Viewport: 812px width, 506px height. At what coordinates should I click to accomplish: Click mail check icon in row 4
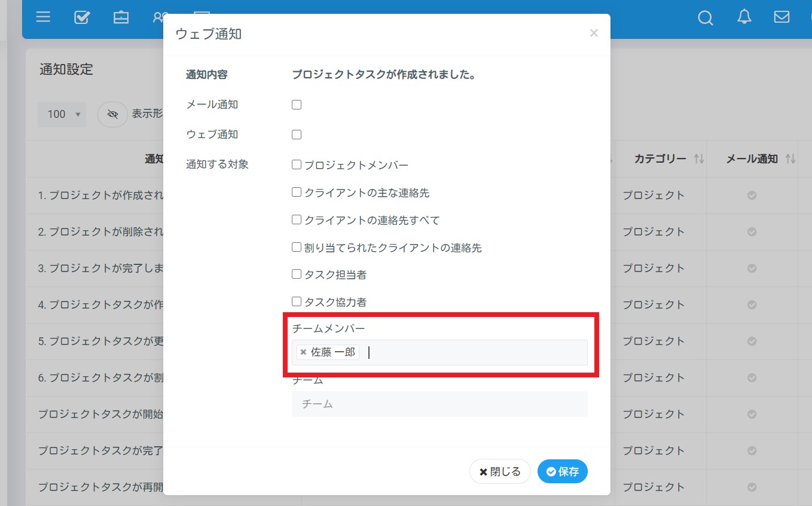[x=752, y=304]
